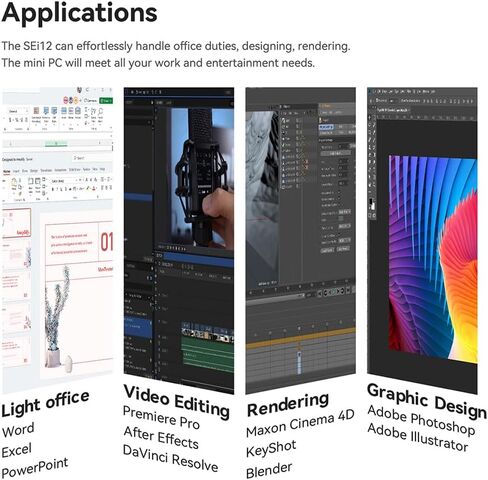Click the first object icon in Cinema 4D's object list
This screenshot has height=480, width=488.
[x=284, y=120]
